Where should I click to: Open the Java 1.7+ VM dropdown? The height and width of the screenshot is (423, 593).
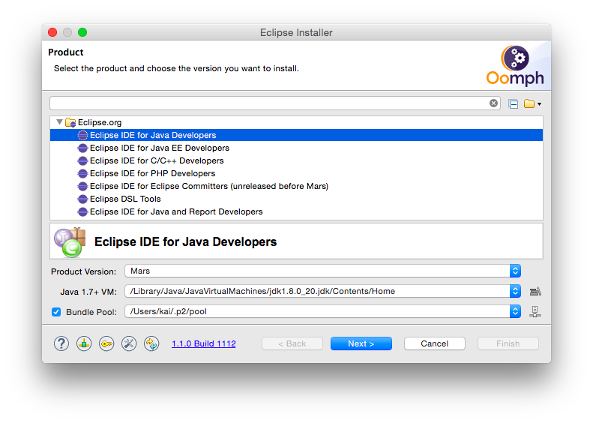pos(323,291)
